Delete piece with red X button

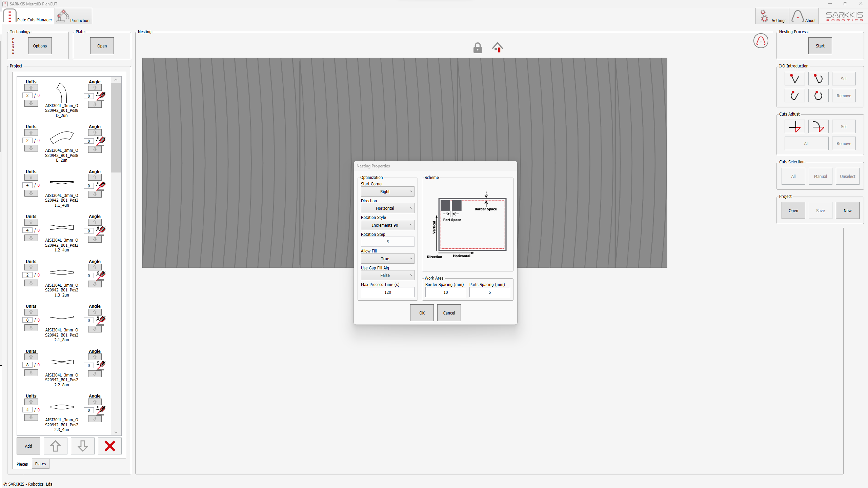tap(110, 446)
